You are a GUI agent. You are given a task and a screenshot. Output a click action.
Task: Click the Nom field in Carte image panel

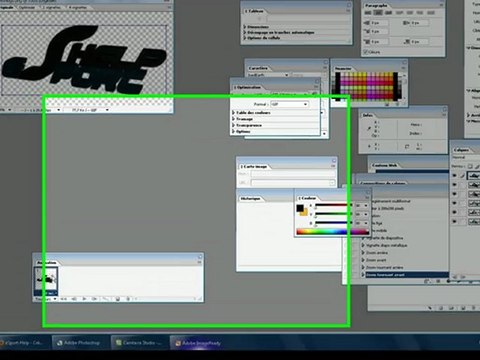tap(293, 174)
